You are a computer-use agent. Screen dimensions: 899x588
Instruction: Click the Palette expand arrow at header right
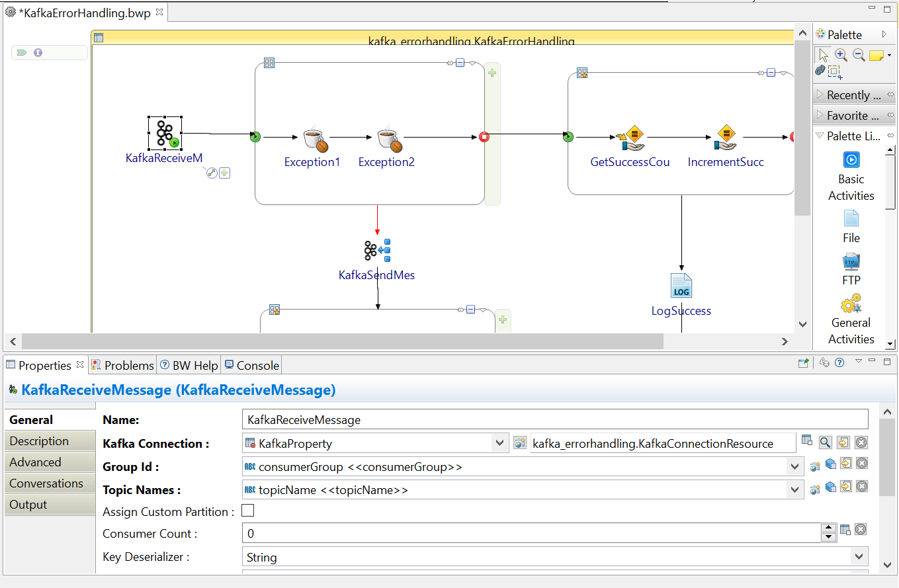pos(884,34)
